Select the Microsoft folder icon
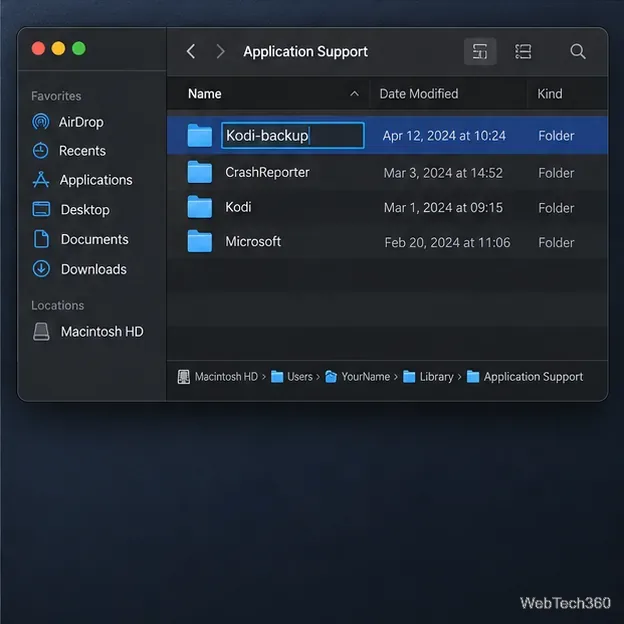This screenshot has width=624, height=624. coord(199,242)
